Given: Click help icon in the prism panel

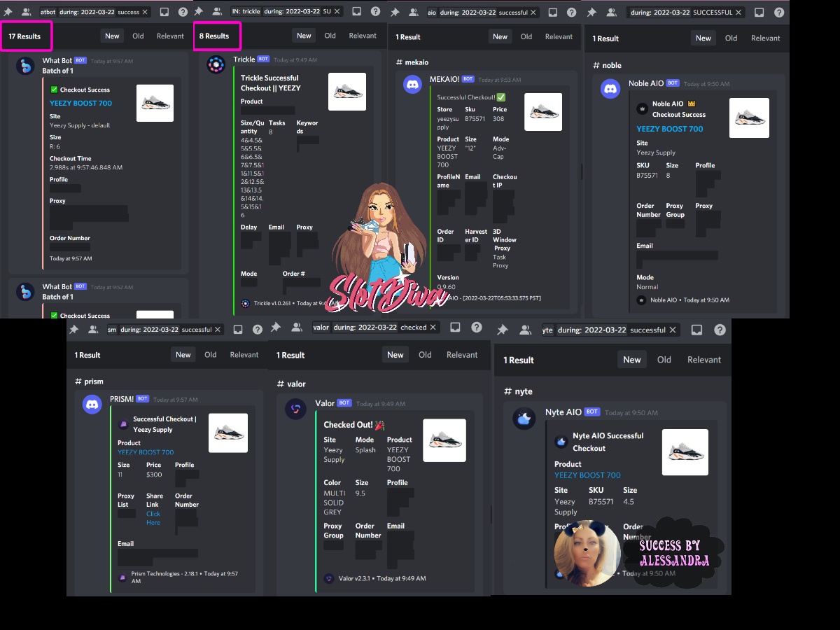Looking at the screenshot, I should pos(257,329).
